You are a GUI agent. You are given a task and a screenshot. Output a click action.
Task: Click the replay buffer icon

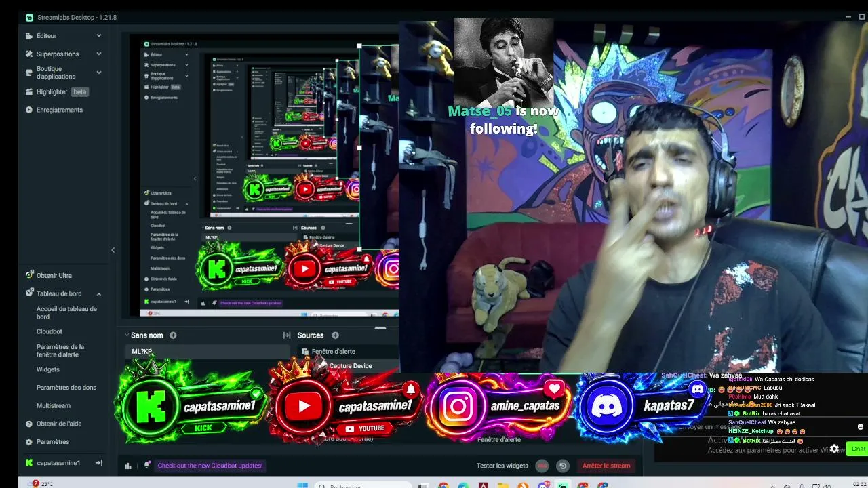(x=562, y=466)
